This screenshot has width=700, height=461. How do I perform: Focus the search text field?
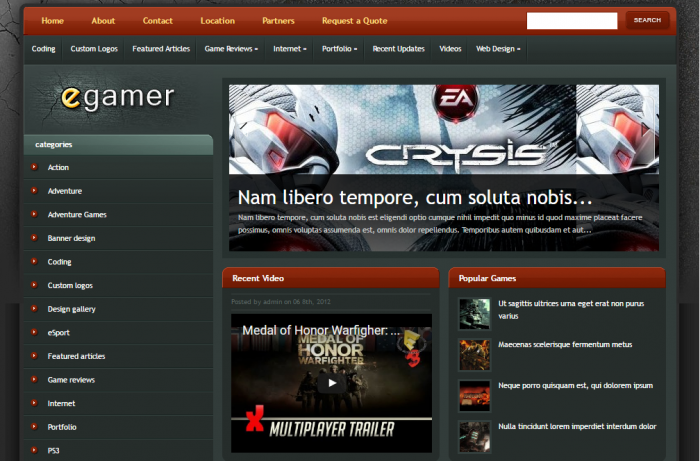point(572,21)
